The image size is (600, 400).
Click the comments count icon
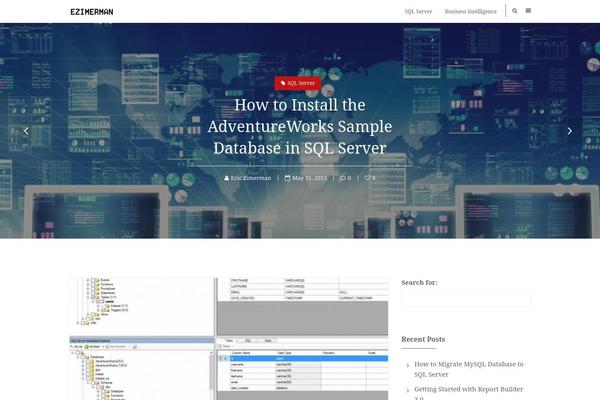[x=345, y=178]
